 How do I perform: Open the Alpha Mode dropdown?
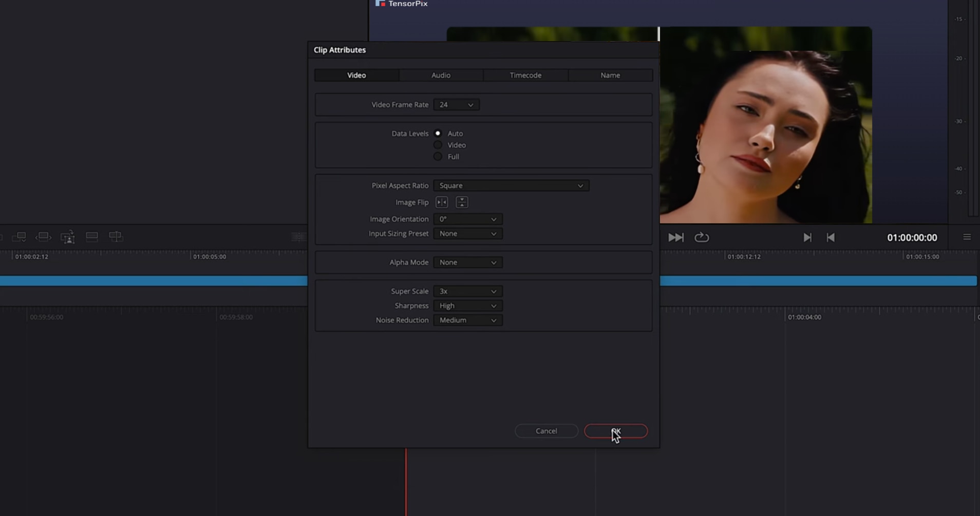[467, 262]
